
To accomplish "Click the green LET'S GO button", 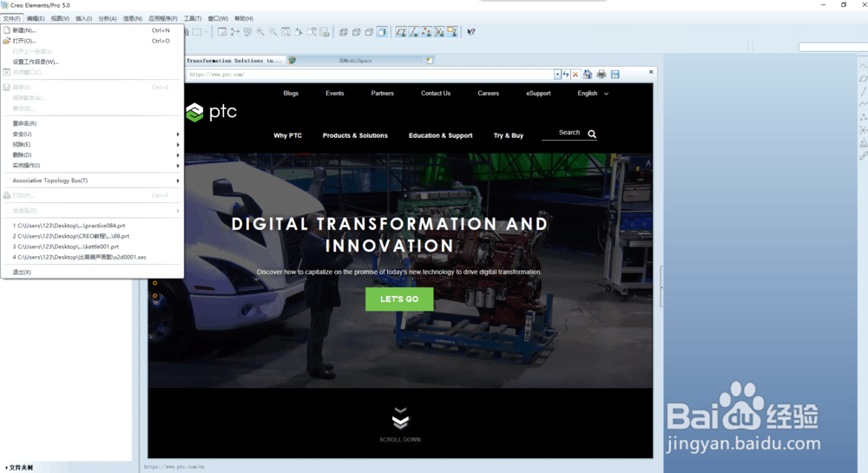I will tap(399, 299).
